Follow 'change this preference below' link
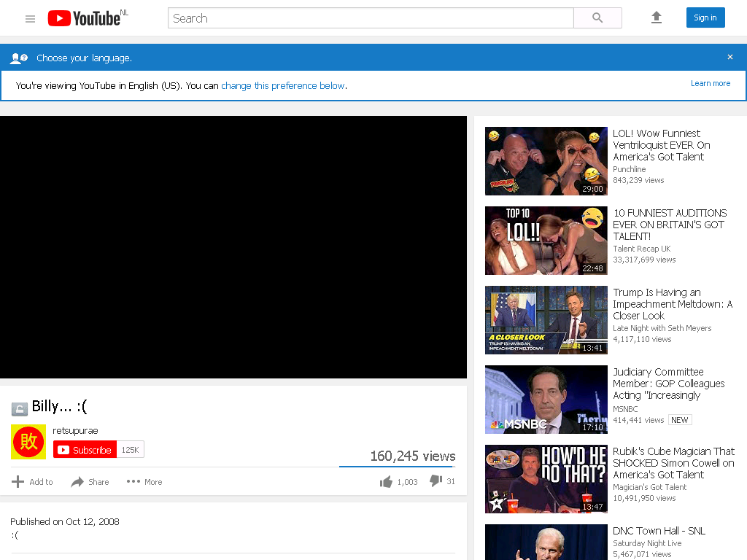The height and width of the screenshot is (560, 747). click(x=283, y=86)
